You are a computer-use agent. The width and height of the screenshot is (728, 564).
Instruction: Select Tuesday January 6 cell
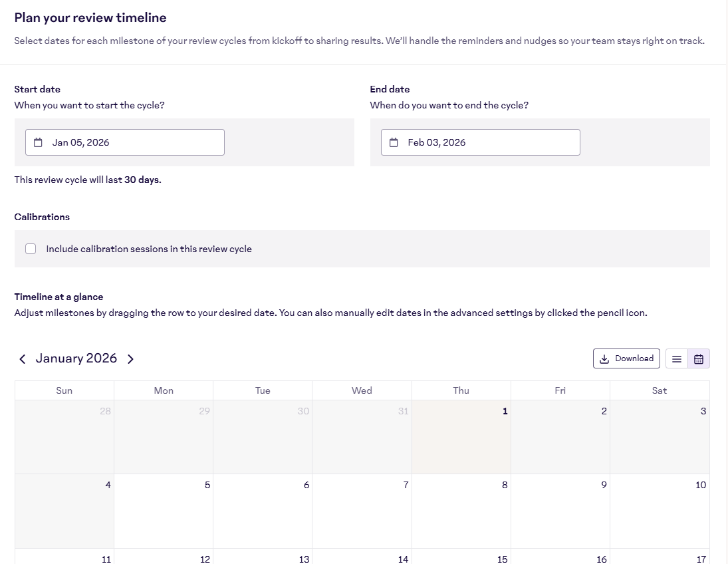(x=263, y=510)
